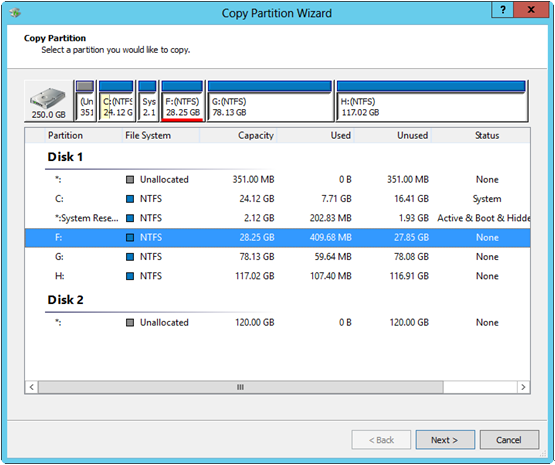Select the F: partition row

coord(278,237)
